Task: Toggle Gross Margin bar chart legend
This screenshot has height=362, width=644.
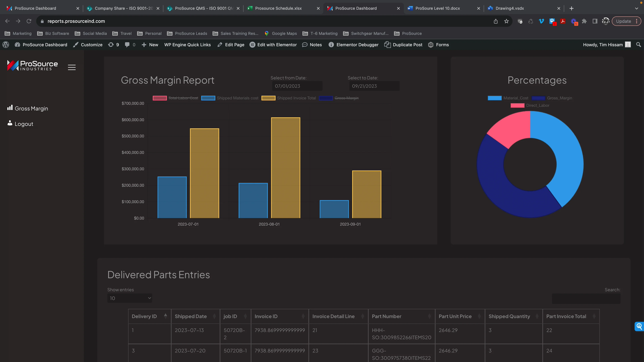Action: 338,98
